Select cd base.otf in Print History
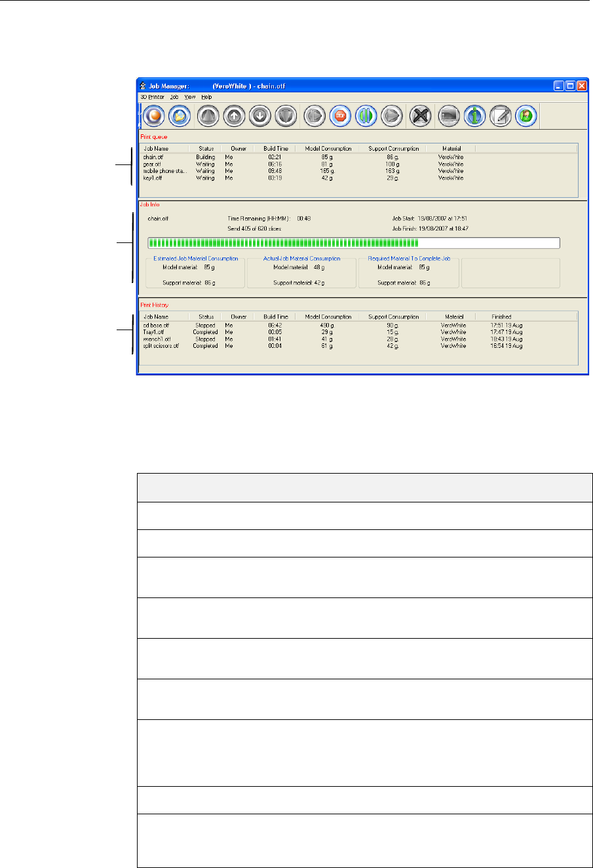 click(156, 325)
